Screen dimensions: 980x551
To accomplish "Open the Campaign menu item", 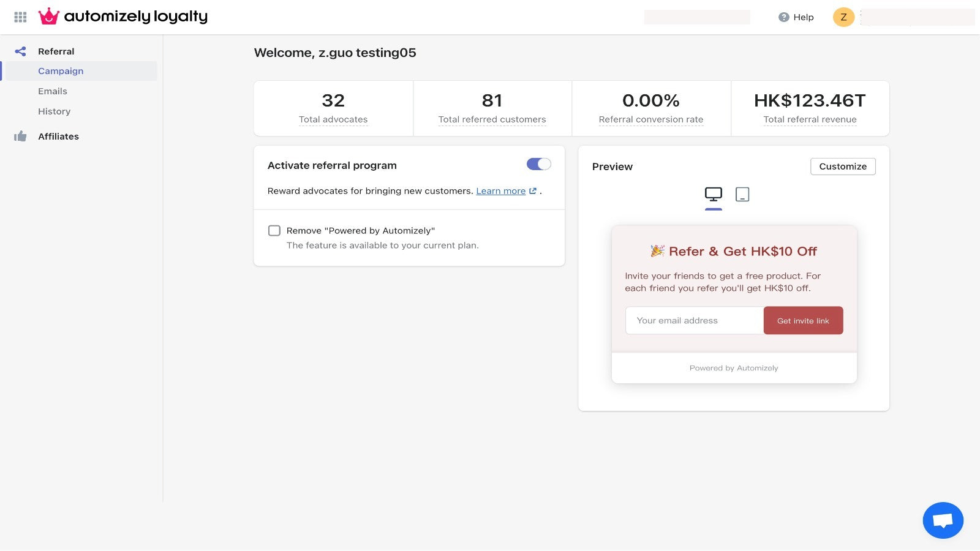I will click(x=61, y=71).
